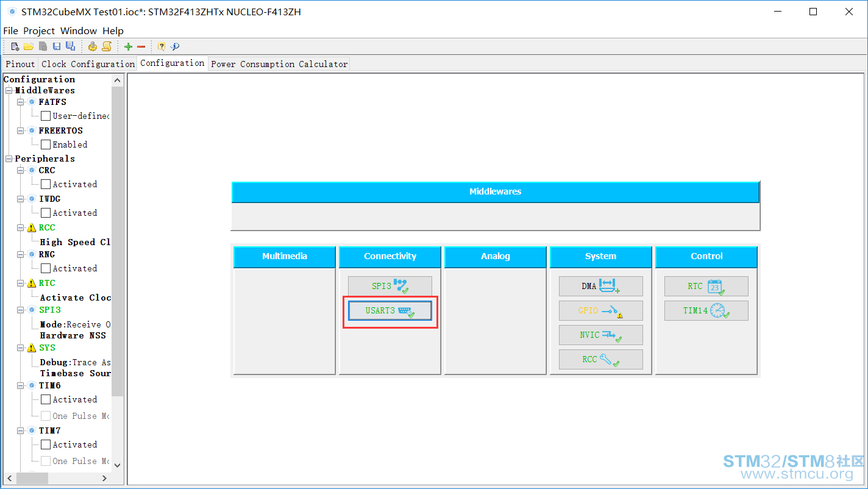The height and width of the screenshot is (489, 868).
Task: Save the project using the single floppy-disk icon
Action: (57, 46)
